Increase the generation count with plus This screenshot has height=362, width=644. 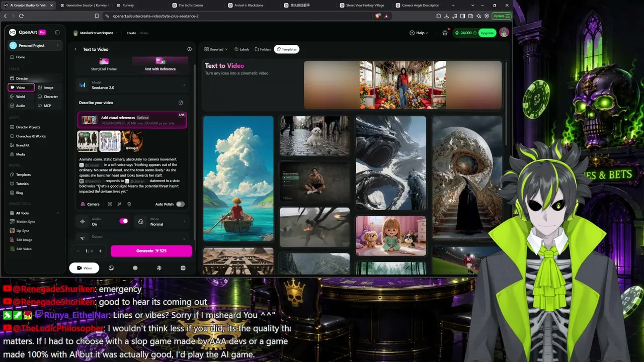click(x=100, y=251)
